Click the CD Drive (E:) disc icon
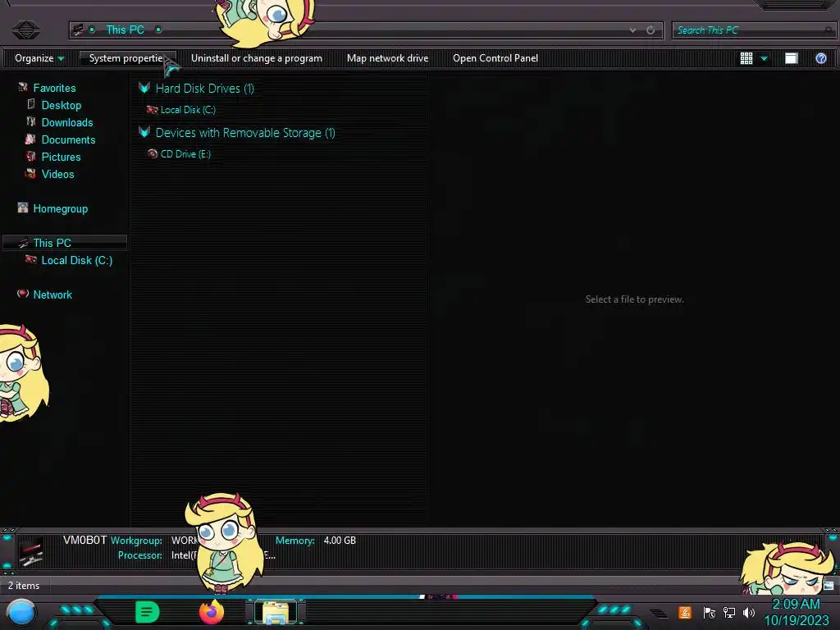Viewport: 840px width, 630px height. click(152, 153)
